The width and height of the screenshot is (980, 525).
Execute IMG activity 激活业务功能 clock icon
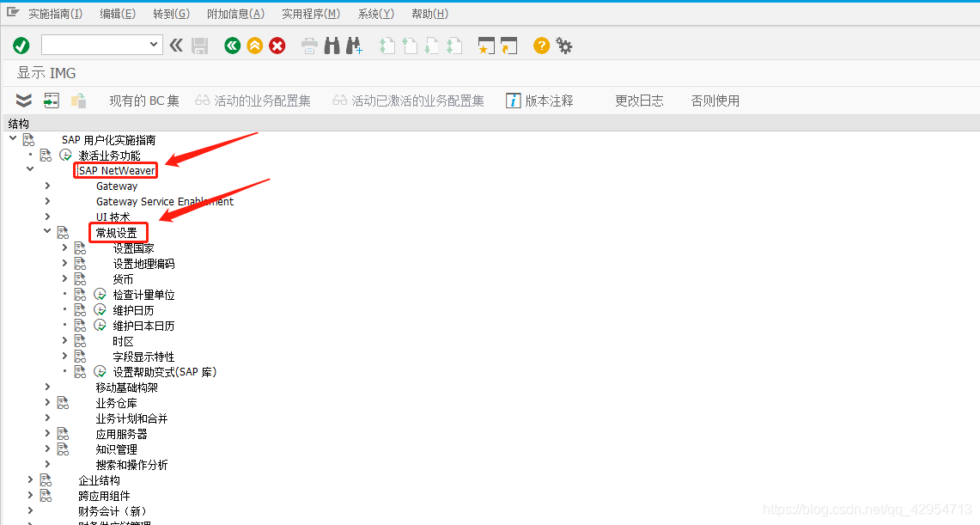[65, 155]
